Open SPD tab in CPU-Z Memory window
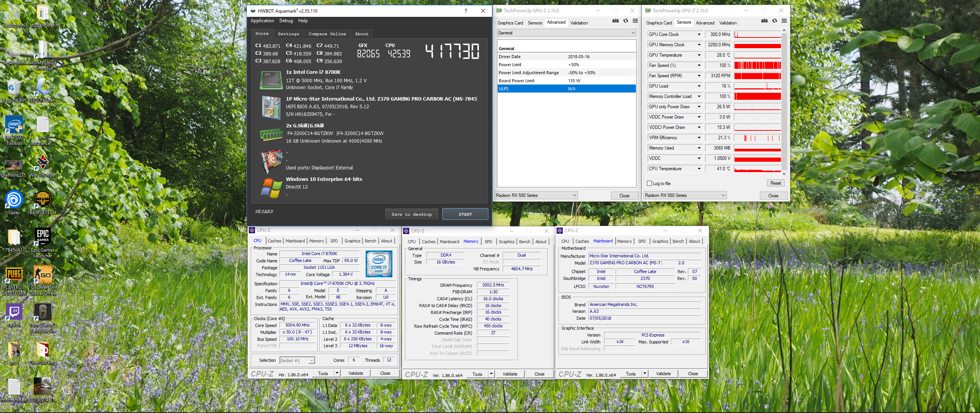The image size is (980, 413). click(488, 242)
